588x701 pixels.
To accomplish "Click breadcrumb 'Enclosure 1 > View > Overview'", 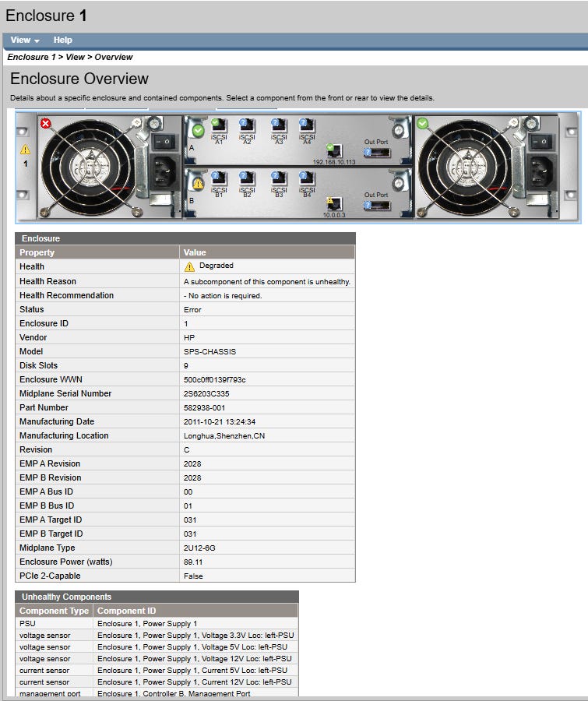I will click(x=70, y=57).
